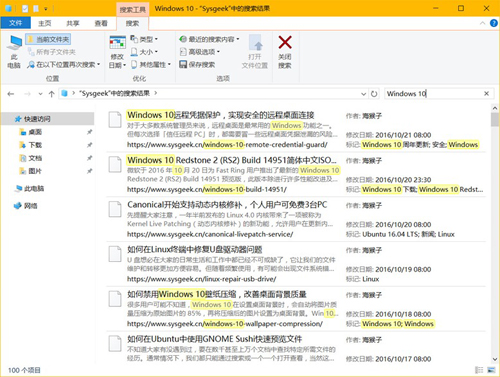Switch to the 共享 ribbon tab
The height and width of the screenshot is (377, 500).
coord(73,23)
